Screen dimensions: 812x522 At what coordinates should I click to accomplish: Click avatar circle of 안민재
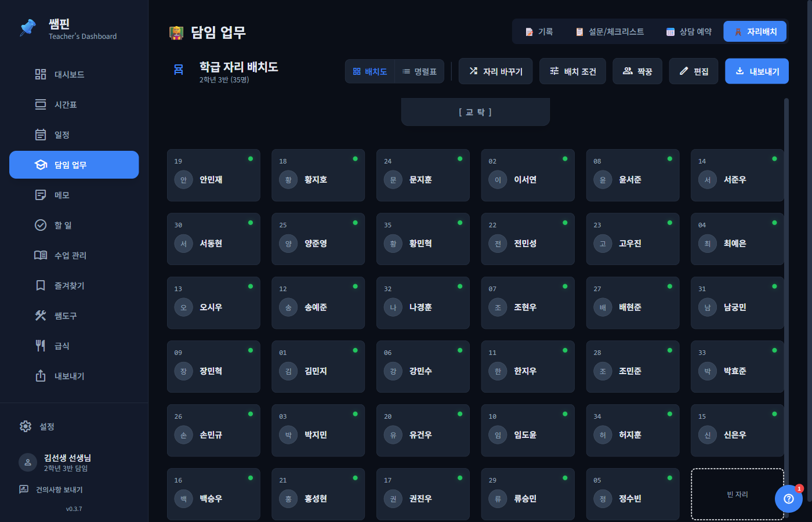point(183,180)
